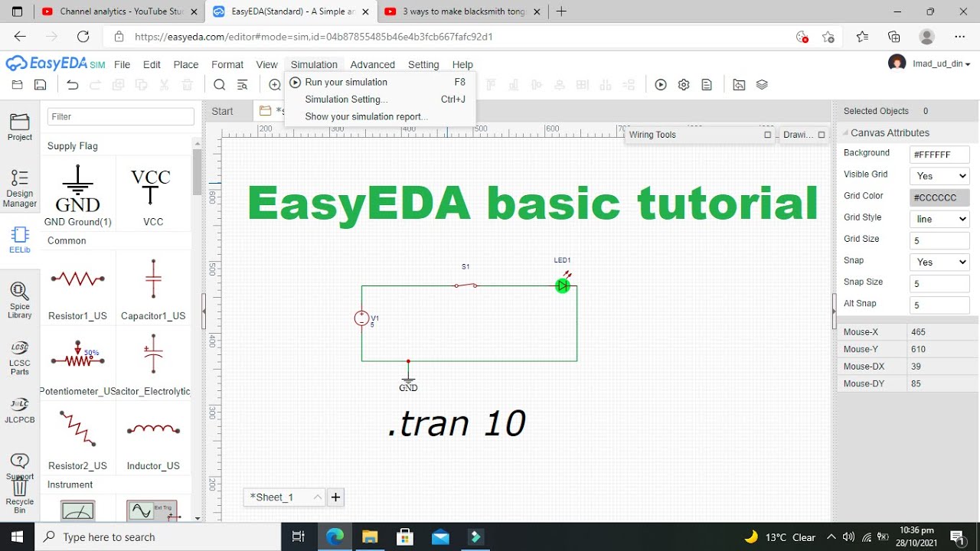The image size is (980, 551).
Task: Collapse the left library panel handle
Action: click(204, 311)
